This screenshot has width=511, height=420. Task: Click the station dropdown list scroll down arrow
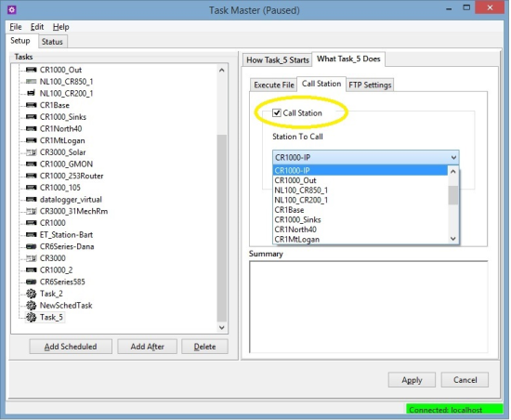[453, 239]
